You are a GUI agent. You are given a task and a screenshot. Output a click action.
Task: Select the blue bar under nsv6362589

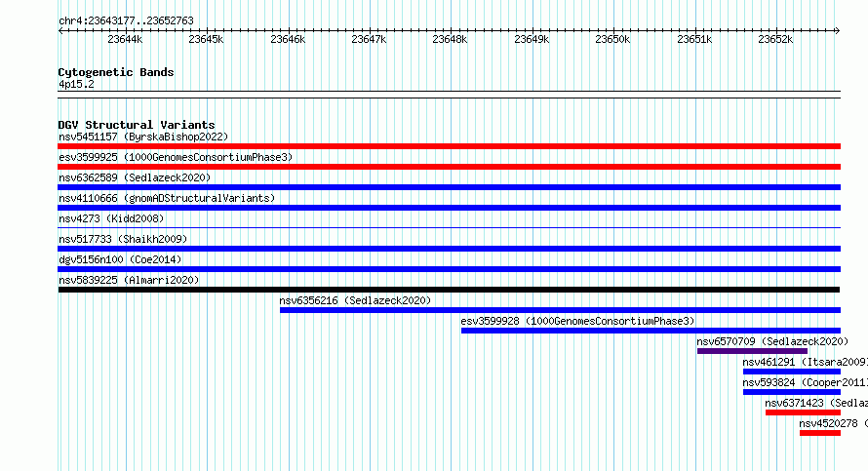click(x=449, y=187)
